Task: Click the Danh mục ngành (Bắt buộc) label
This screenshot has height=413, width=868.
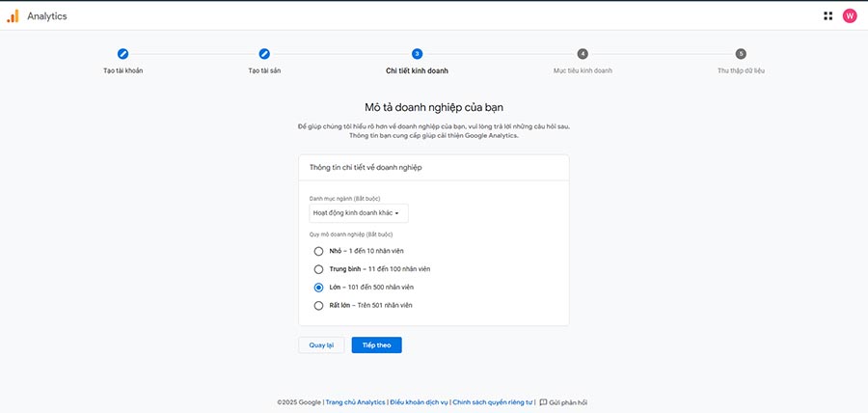Action: (x=345, y=198)
